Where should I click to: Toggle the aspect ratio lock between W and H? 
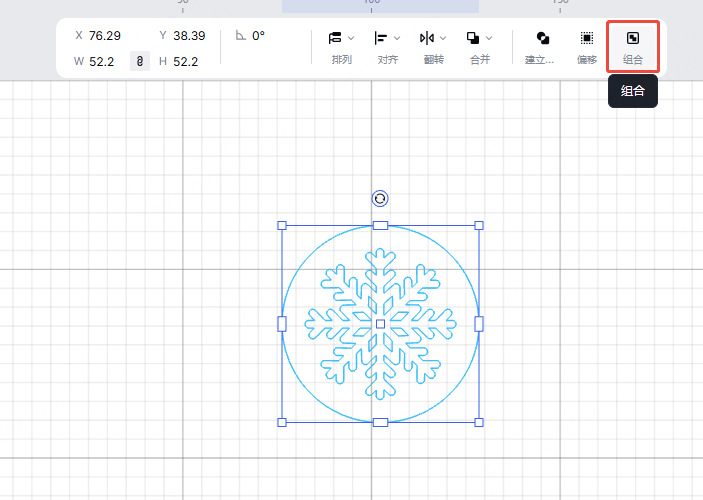click(x=140, y=62)
